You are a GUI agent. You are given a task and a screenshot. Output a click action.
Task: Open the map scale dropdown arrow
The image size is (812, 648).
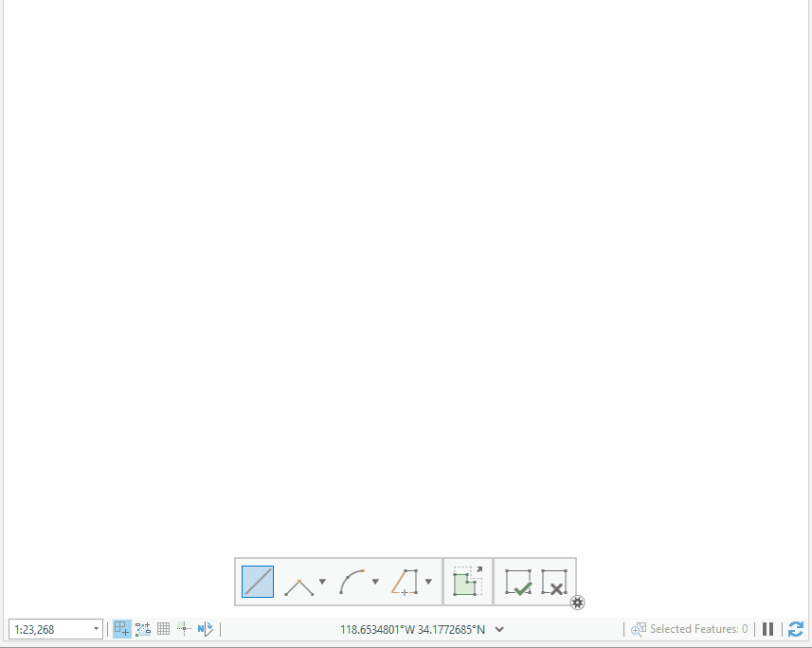[x=96, y=629]
